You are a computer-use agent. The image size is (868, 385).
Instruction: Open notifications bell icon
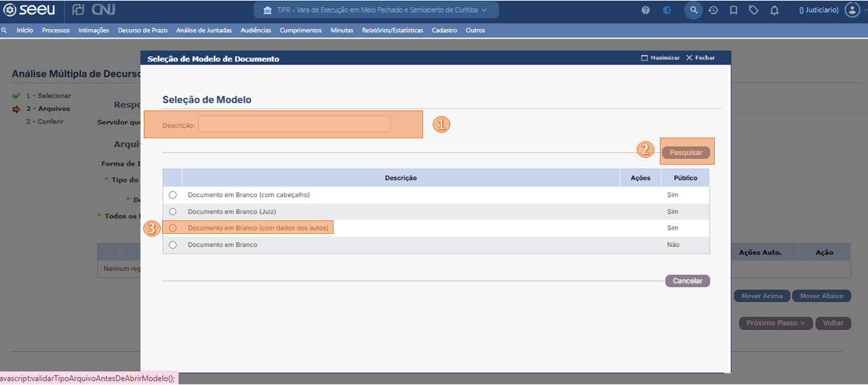[774, 10]
